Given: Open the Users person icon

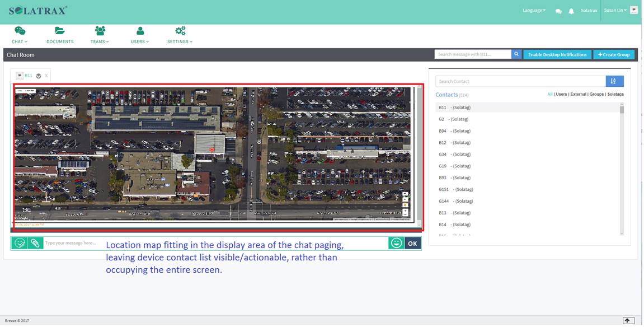Looking at the screenshot, I should pos(140,31).
